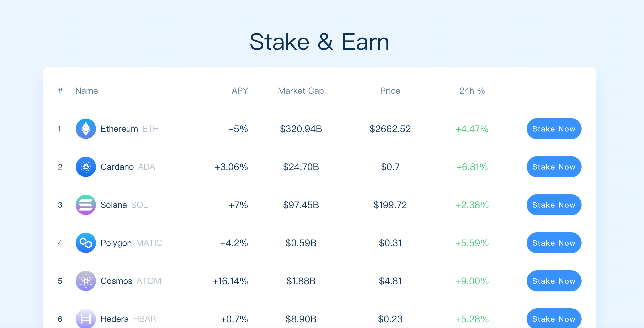Click the 24h % column header
This screenshot has height=328, width=644.
(472, 91)
